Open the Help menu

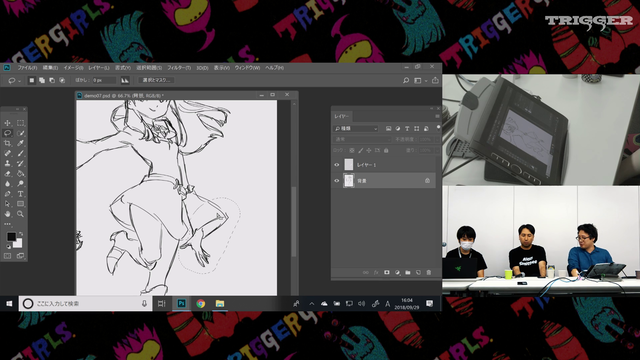[275, 68]
